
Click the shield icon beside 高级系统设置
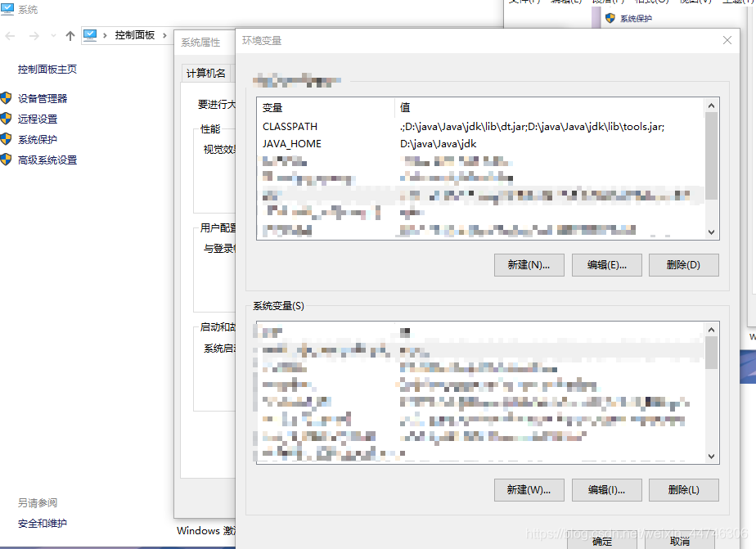pos(6,157)
